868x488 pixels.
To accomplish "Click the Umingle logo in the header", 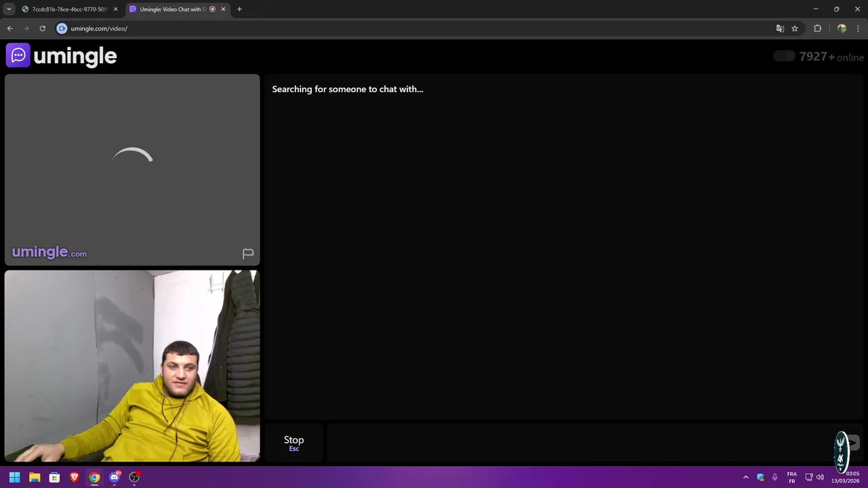I will click(62, 56).
